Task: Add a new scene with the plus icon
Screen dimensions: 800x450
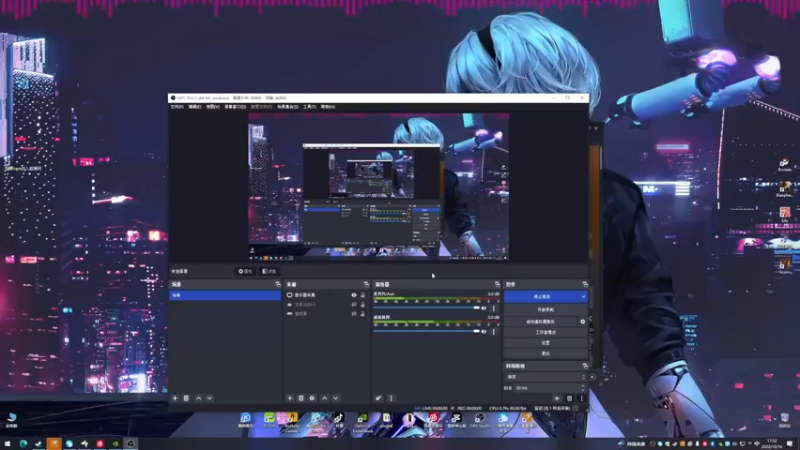Action: point(175,398)
